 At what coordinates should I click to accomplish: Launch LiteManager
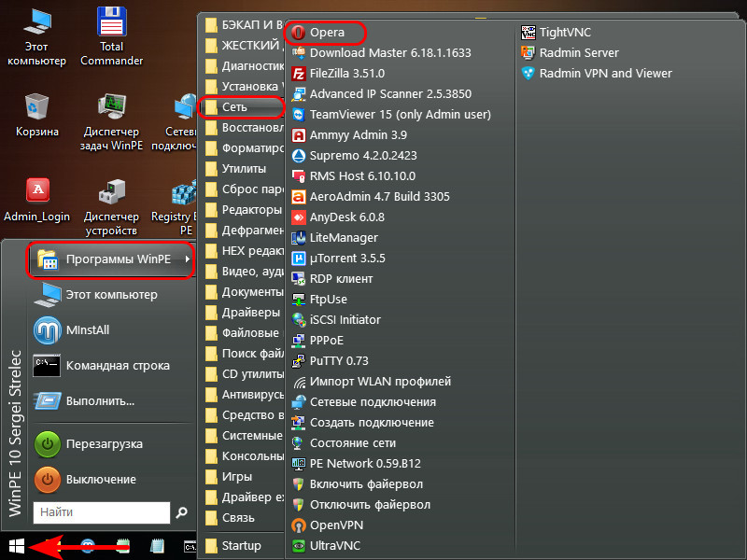(x=335, y=237)
